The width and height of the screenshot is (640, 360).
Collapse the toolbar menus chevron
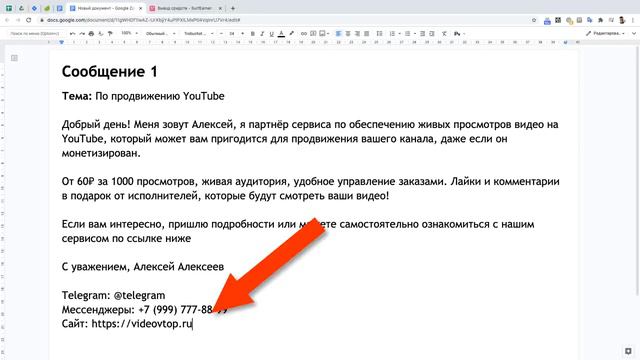coord(634,33)
